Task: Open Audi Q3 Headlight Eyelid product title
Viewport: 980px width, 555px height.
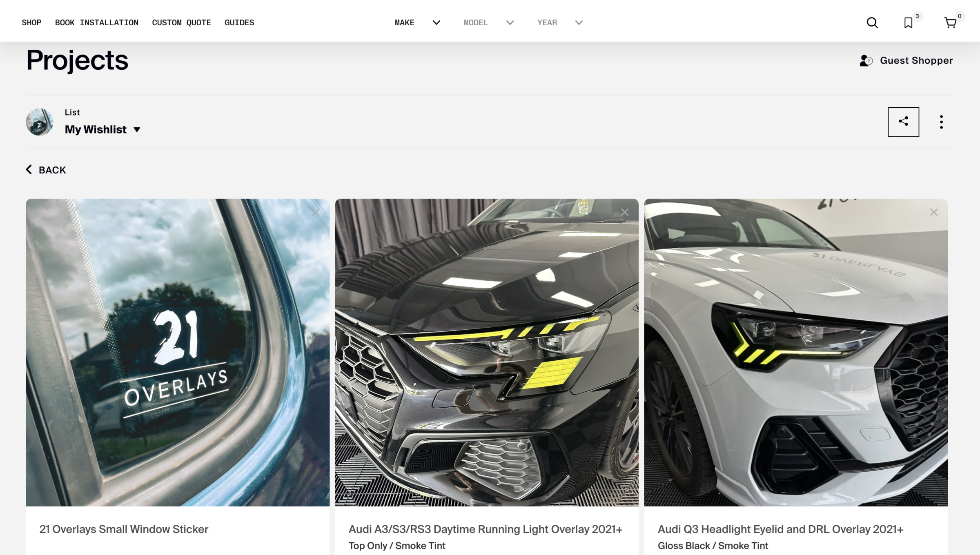Action: (x=780, y=529)
